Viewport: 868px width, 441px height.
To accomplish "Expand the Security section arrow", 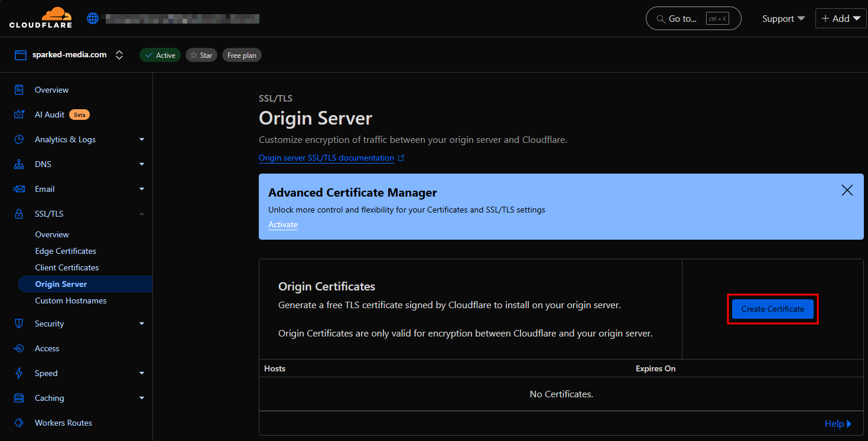I will (x=142, y=324).
